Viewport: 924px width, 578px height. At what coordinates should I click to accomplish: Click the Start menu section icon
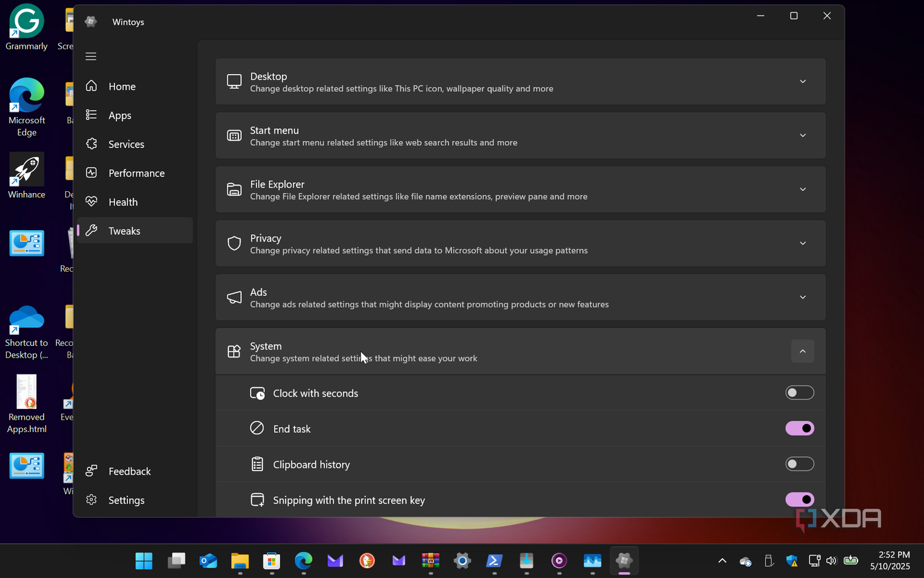(234, 136)
